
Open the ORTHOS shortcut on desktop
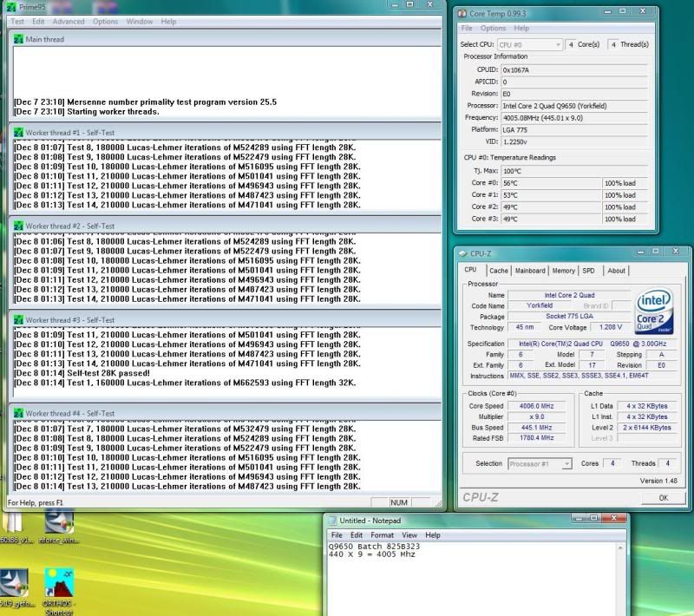pyautogui.click(x=59, y=591)
